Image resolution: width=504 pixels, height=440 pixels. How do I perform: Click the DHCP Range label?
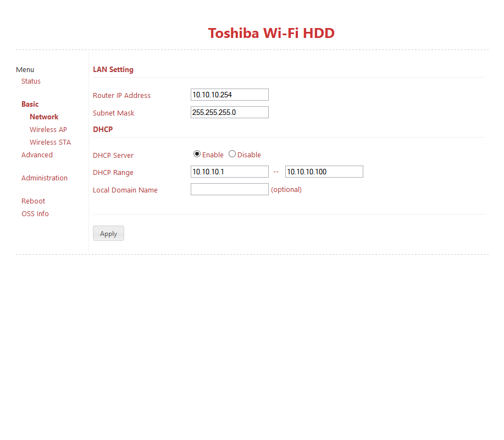coord(113,173)
